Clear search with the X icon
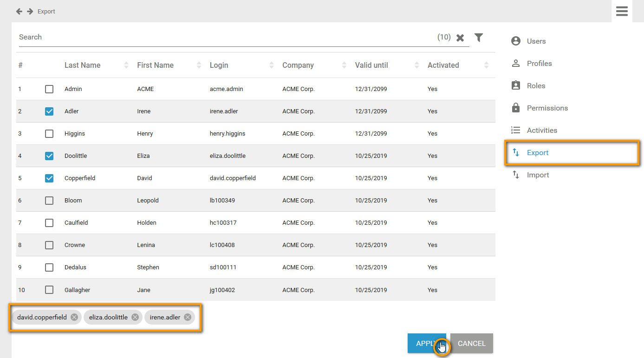This screenshot has width=644, height=358. [460, 38]
